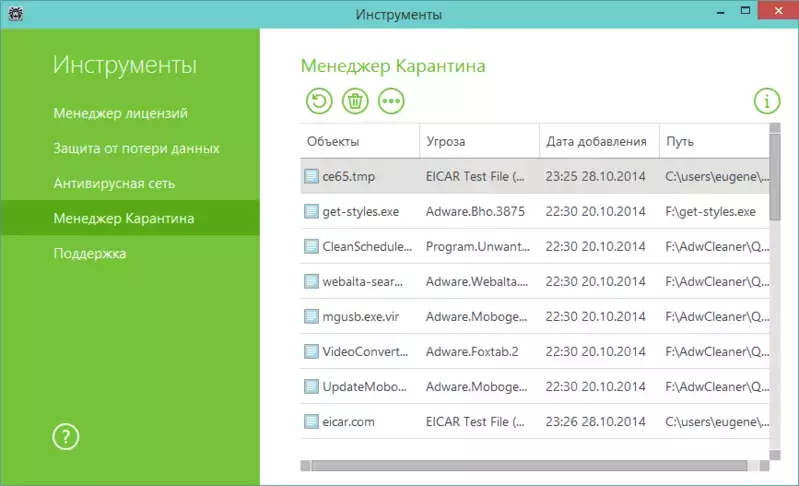
Task: Click the vertical scrollbar thumb
Action: (x=775, y=177)
